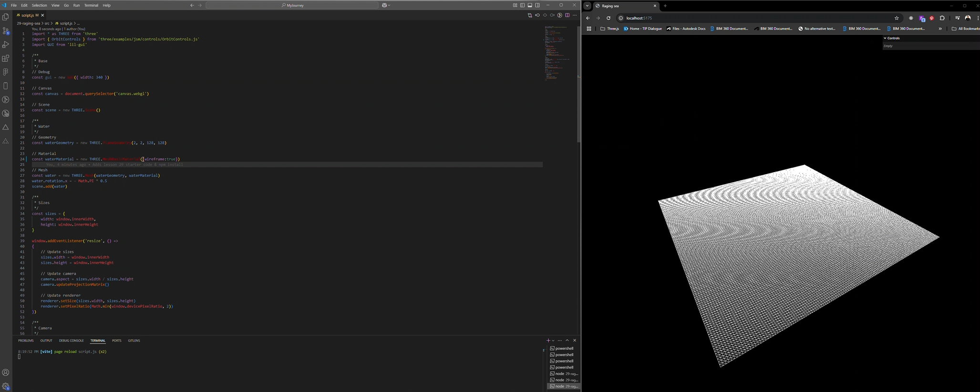Switch to the DEBUG CONSOLE tab

(x=71, y=340)
